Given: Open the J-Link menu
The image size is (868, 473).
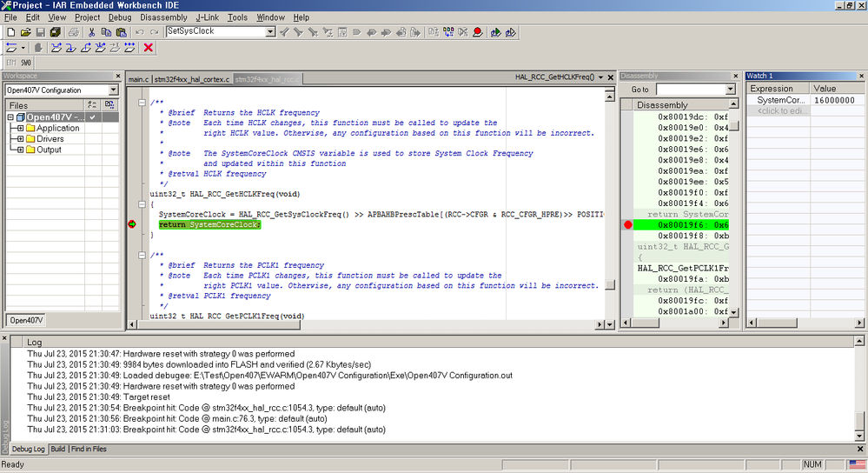Looking at the screenshot, I should (x=208, y=17).
